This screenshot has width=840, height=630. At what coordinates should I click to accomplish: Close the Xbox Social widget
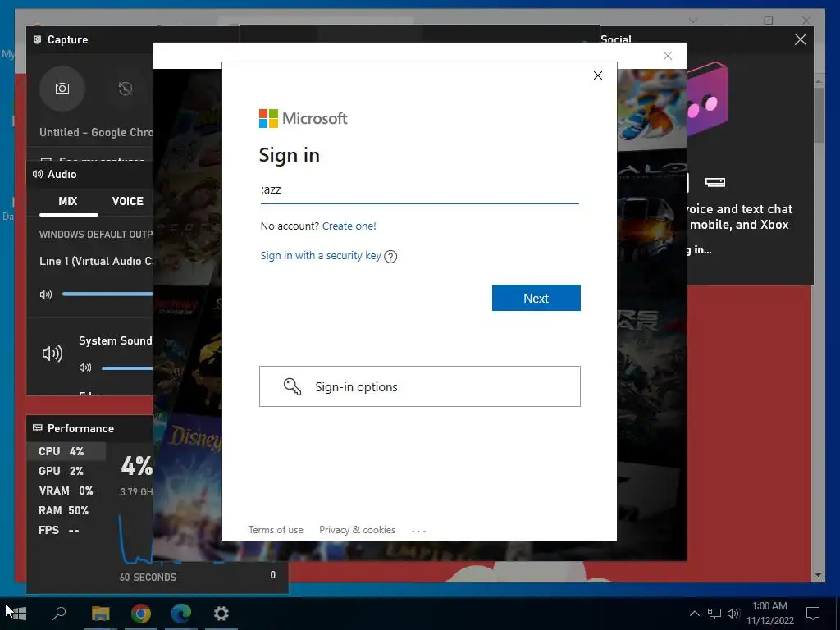pyautogui.click(x=801, y=39)
